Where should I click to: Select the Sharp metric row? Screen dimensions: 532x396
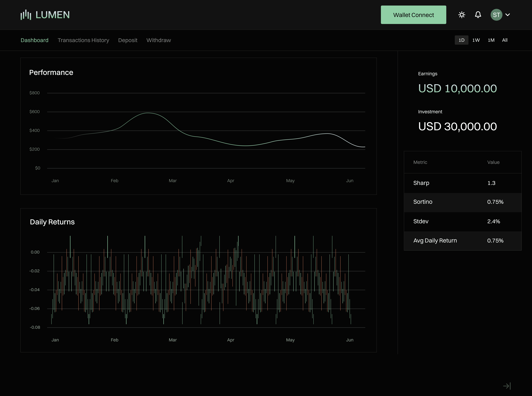click(x=463, y=183)
